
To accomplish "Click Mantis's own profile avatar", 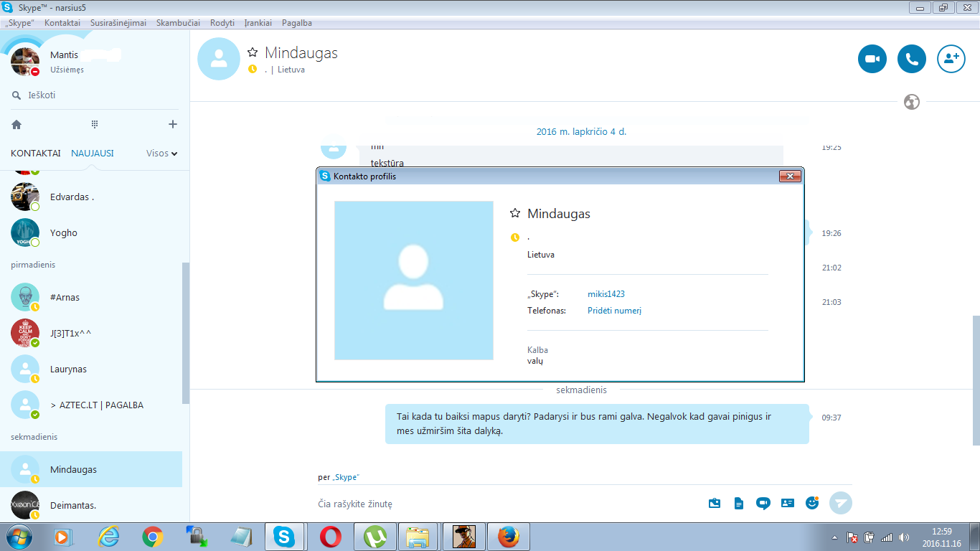I will tap(25, 62).
